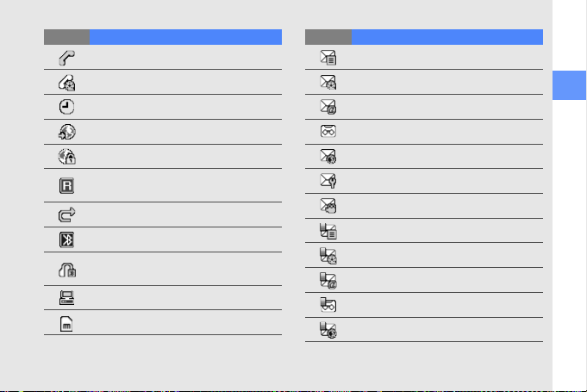Click the globe with padlock secure icon
The image size is (587, 392).
pyautogui.click(x=67, y=157)
